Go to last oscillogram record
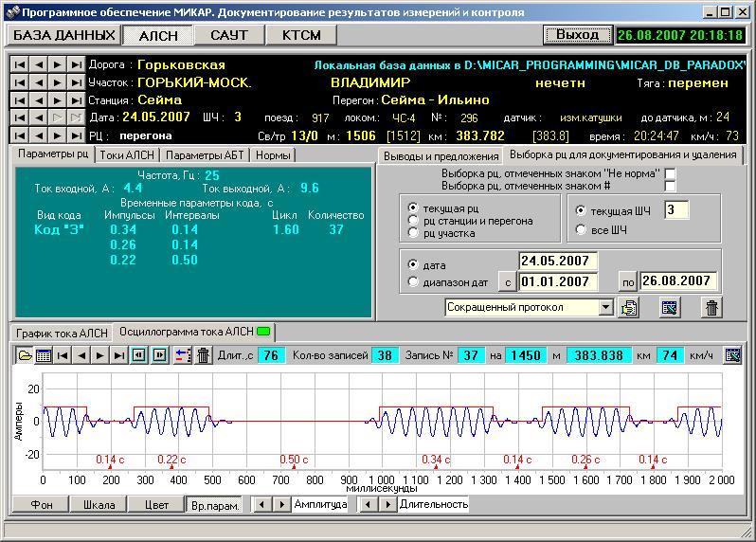Screen dimensions: 756x542 click(119, 355)
